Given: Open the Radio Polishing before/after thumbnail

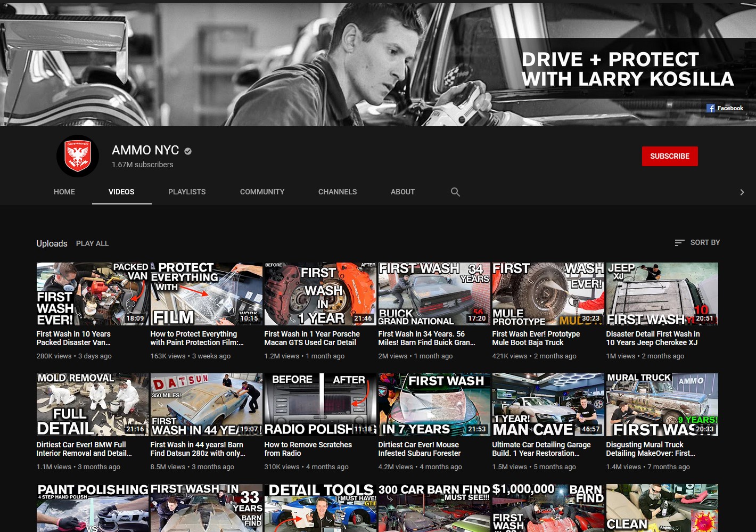Looking at the screenshot, I should pos(321,404).
